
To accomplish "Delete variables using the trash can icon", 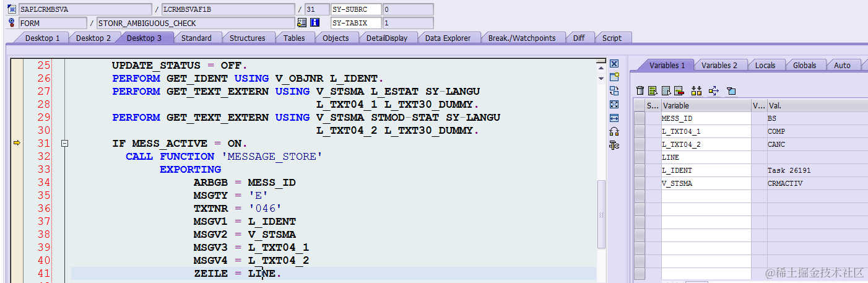I will 641,91.
